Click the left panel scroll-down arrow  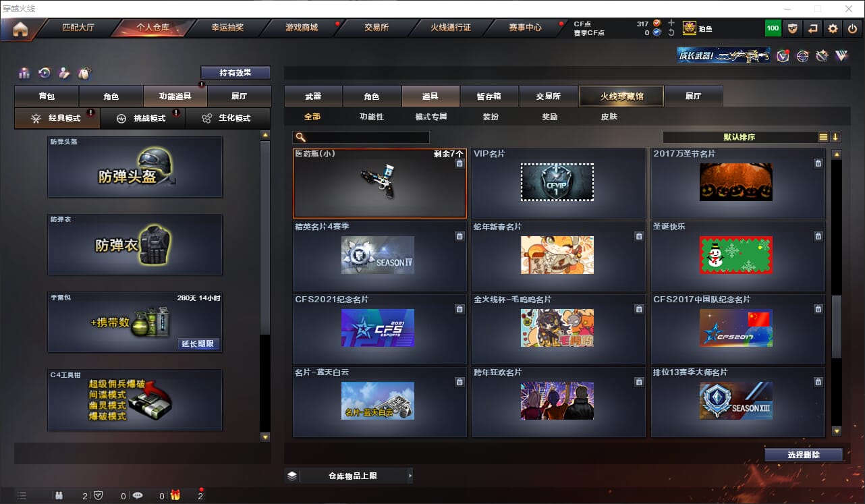click(264, 437)
